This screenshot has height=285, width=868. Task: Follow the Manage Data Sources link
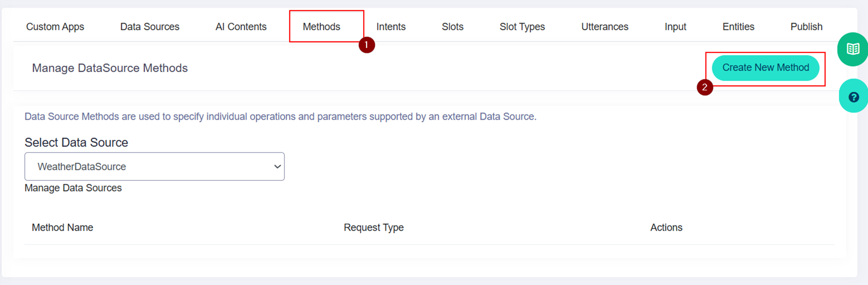pyautogui.click(x=73, y=188)
